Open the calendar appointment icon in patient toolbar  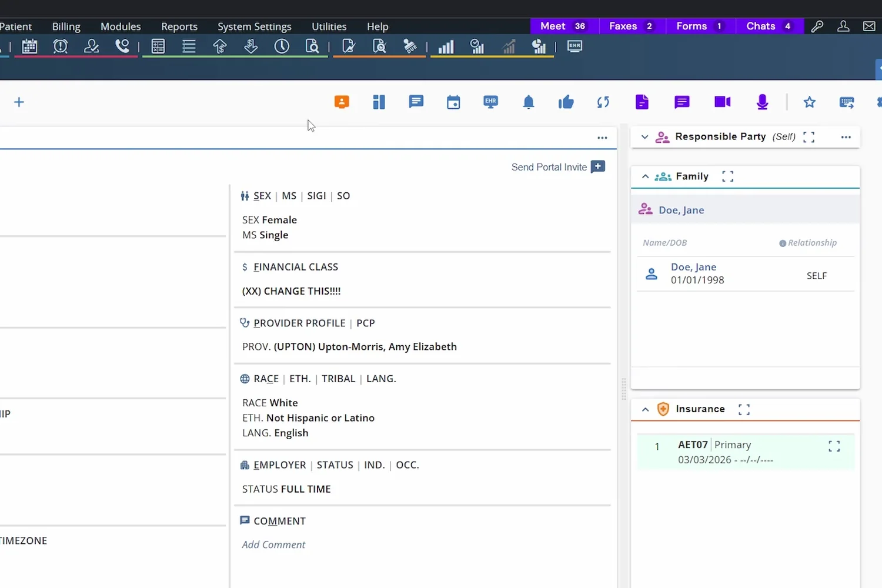point(453,102)
